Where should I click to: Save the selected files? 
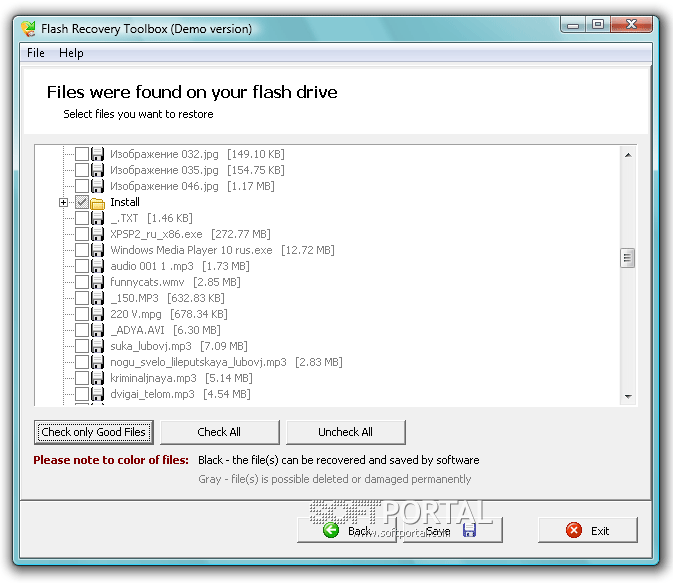click(452, 531)
